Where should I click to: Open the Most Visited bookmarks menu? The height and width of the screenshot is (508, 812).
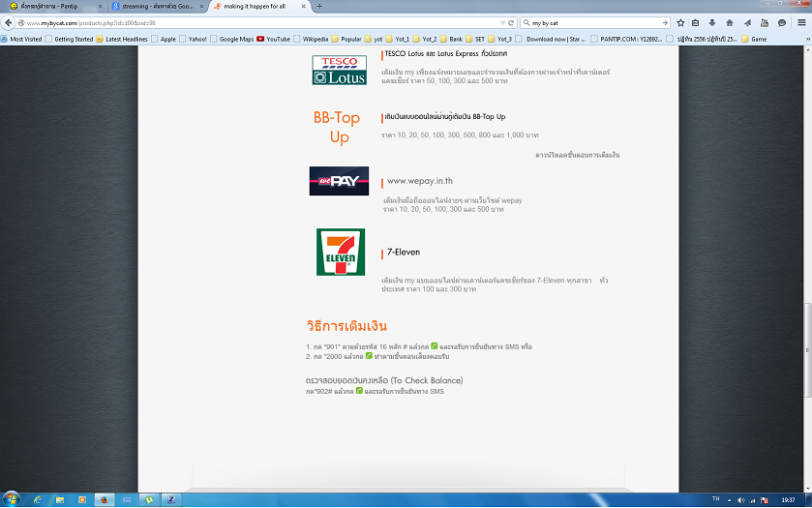click(21, 39)
